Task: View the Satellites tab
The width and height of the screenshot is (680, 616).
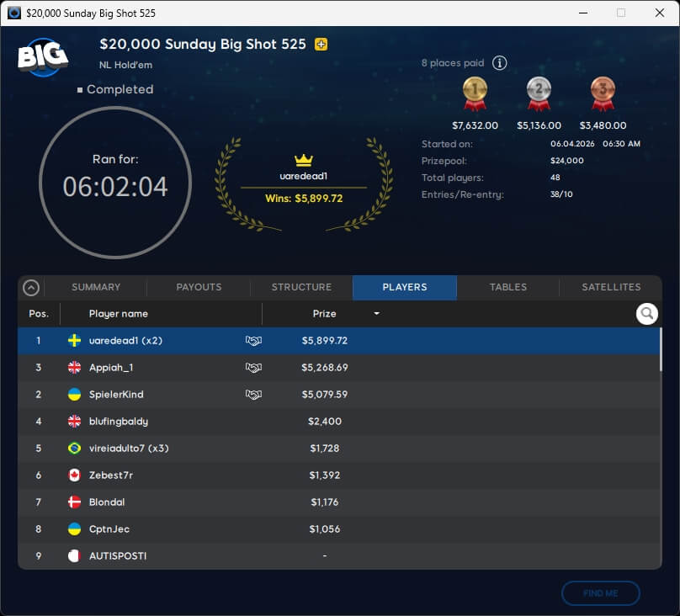Action: [x=611, y=287]
